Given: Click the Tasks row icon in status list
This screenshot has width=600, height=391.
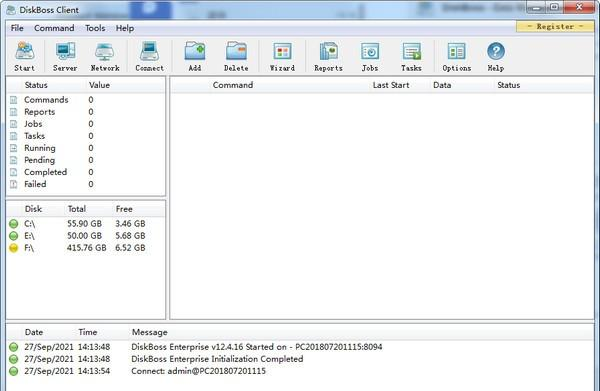Looking at the screenshot, I should pyautogui.click(x=14, y=136).
